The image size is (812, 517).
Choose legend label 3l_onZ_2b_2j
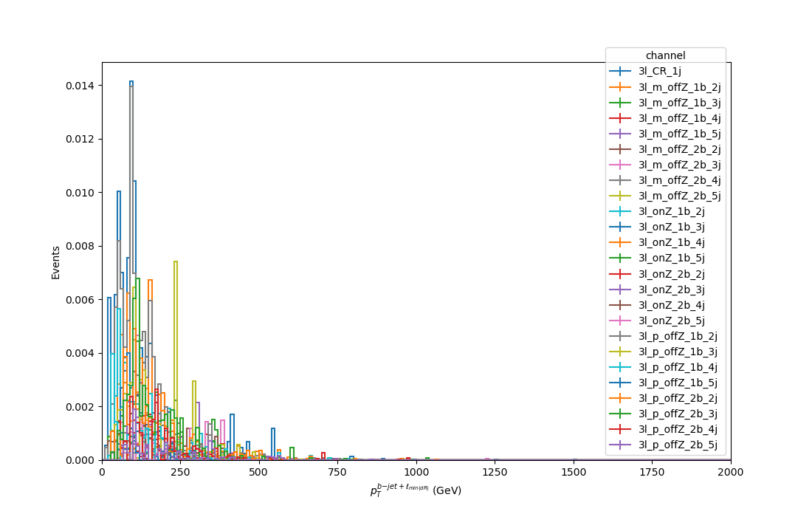pyautogui.click(x=671, y=274)
